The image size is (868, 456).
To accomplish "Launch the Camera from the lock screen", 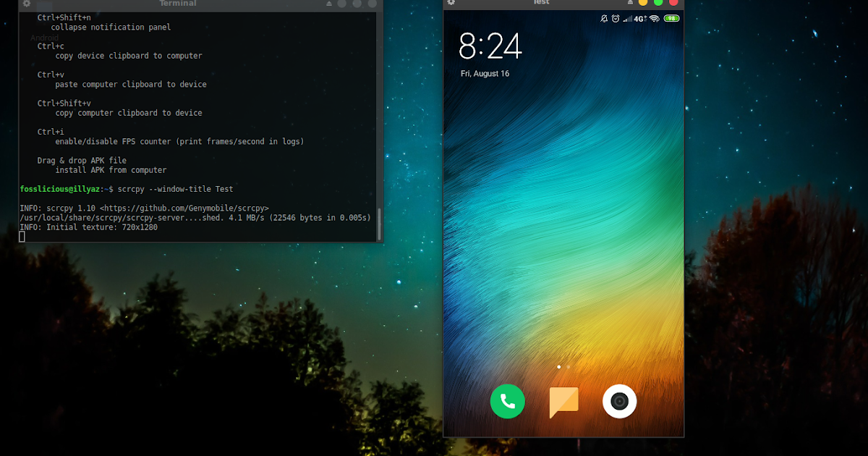I will (619, 401).
